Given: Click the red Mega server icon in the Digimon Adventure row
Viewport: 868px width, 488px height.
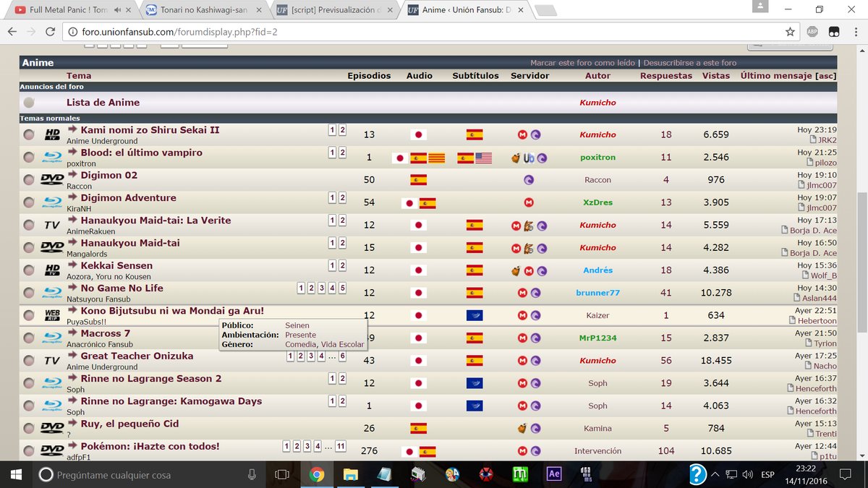Looking at the screenshot, I should point(529,202).
